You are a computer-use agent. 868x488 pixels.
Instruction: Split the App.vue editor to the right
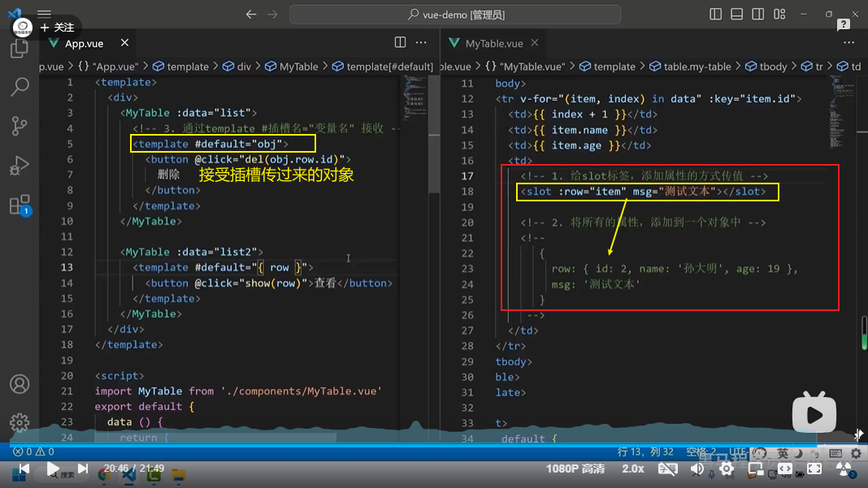tap(400, 42)
